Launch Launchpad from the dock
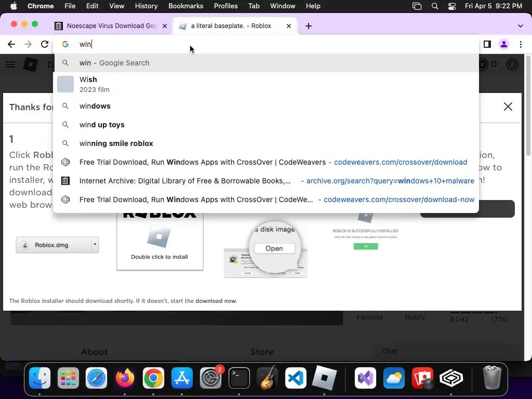 pyautogui.click(x=68, y=378)
